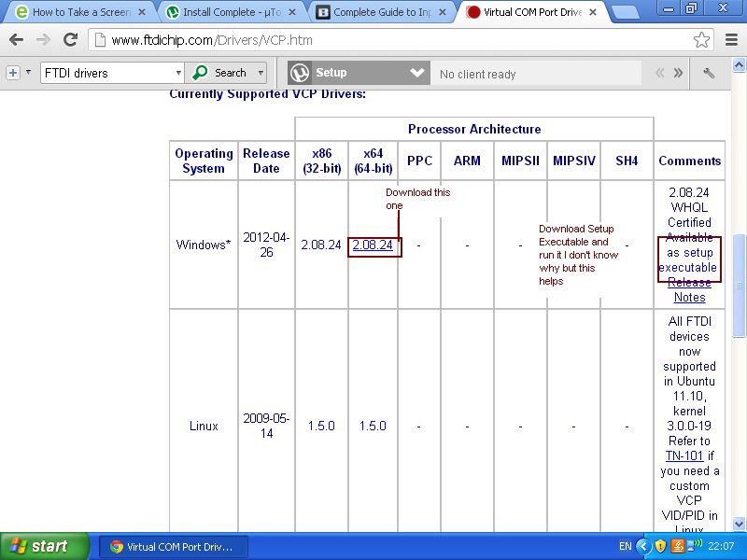Click the No client ready status
747x560 pixels.
pos(478,75)
